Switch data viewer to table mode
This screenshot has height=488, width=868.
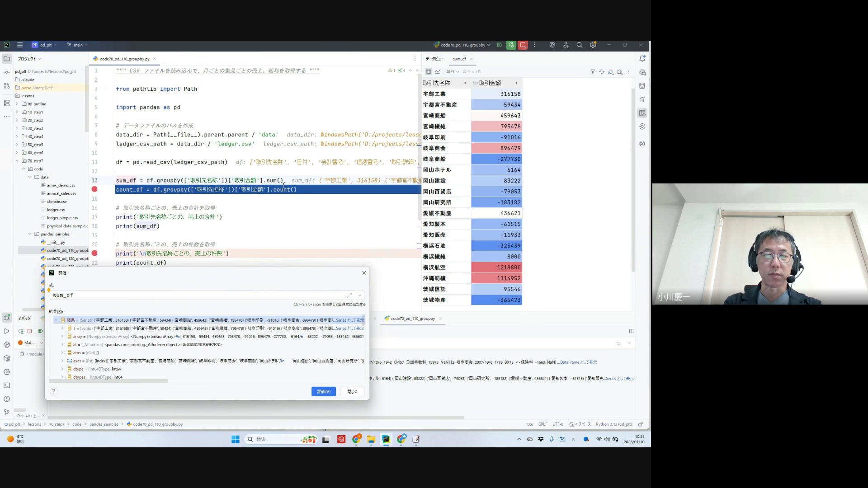[x=428, y=72]
